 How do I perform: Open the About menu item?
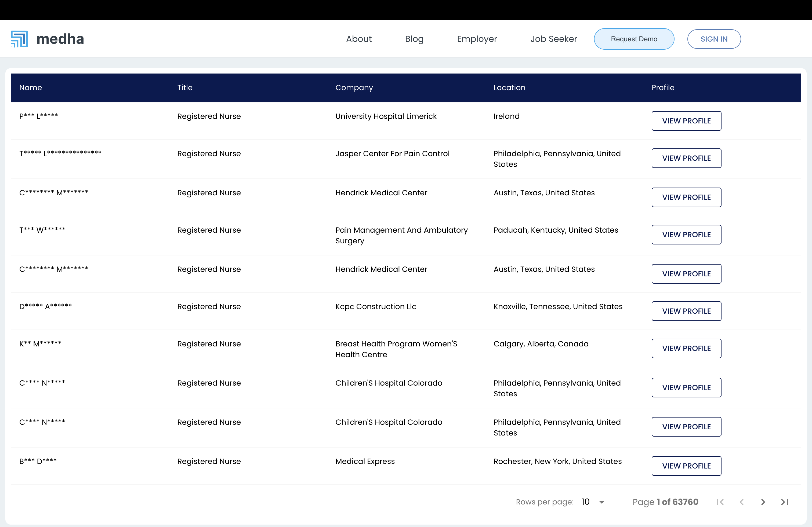(x=358, y=39)
